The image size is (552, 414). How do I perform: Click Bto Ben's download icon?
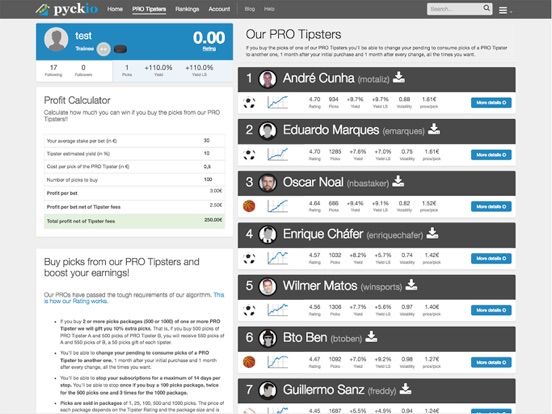(371, 337)
